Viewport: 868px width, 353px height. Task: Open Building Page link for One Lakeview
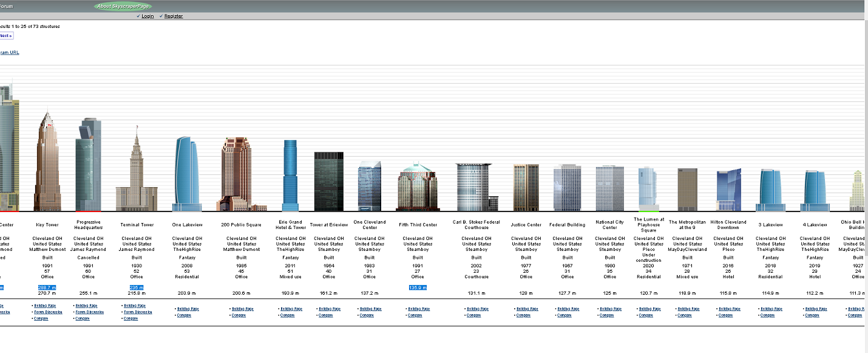(188, 309)
